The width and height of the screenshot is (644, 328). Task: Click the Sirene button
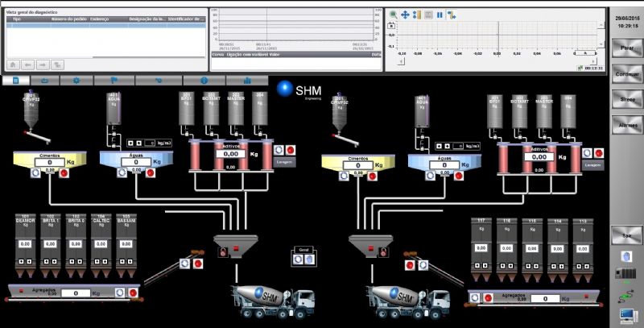coord(626,99)
